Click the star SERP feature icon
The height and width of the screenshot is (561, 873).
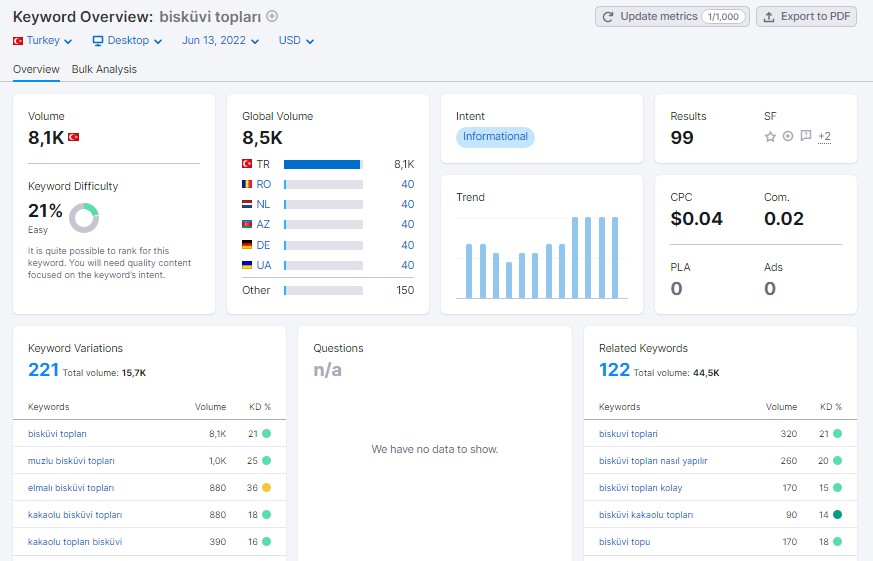click(770, 136)
